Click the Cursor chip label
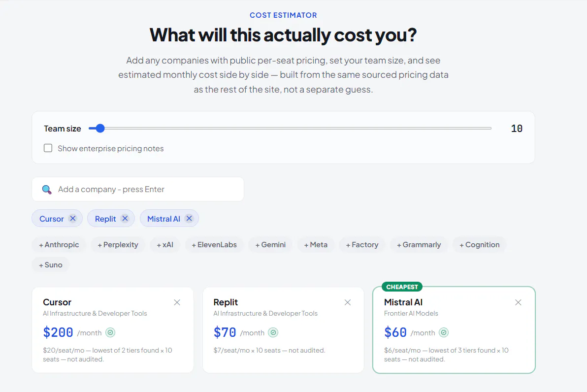The width and height of the screenshot is (587, 392). [x=52, y=219]
